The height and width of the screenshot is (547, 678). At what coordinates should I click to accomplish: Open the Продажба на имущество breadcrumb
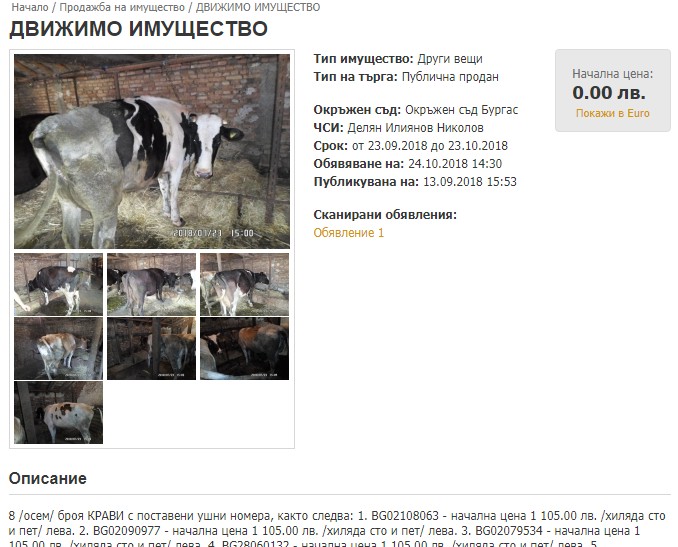[122, 7]
